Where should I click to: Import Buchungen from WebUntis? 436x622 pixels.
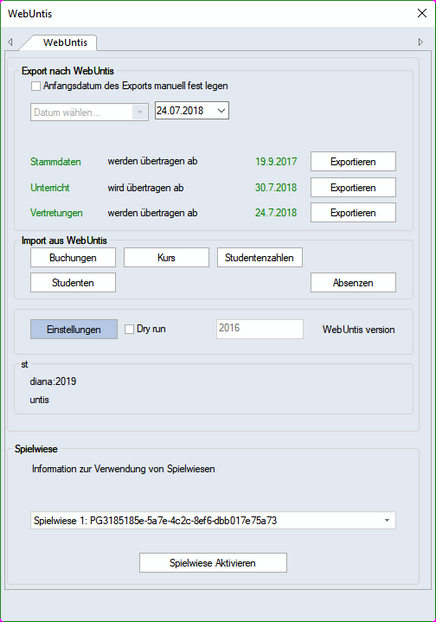(x=73, y=257)
